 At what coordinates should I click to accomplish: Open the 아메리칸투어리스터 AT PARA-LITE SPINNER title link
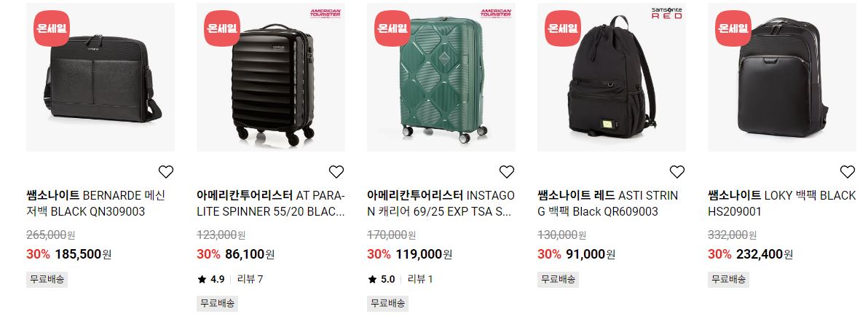pyautogui.click(x=271, y=203)
